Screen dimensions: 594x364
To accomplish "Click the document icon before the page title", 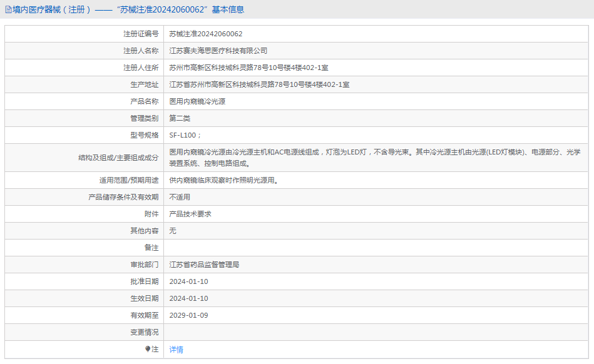I will [8, 10].
